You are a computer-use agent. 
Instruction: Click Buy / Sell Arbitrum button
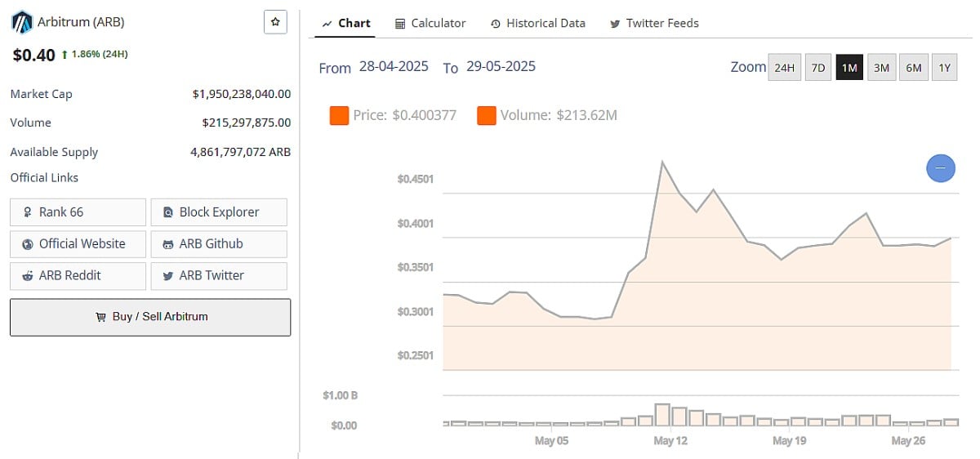pos(150,317)
